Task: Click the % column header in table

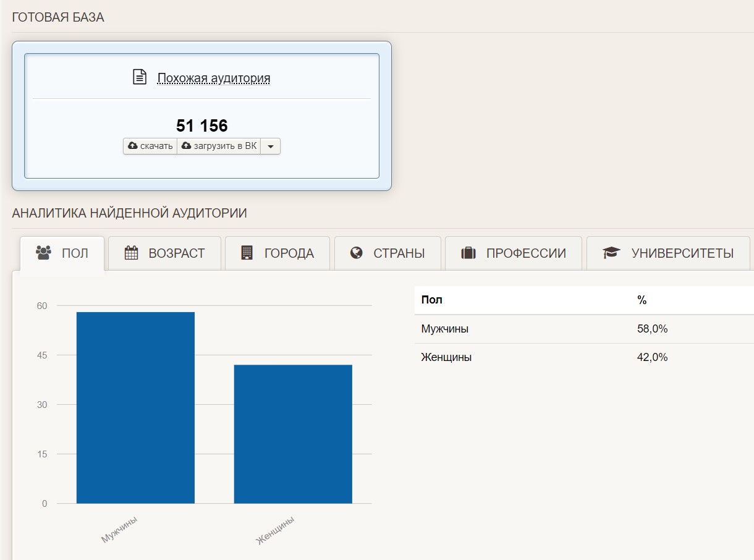Action: click(x=642, y=300)
